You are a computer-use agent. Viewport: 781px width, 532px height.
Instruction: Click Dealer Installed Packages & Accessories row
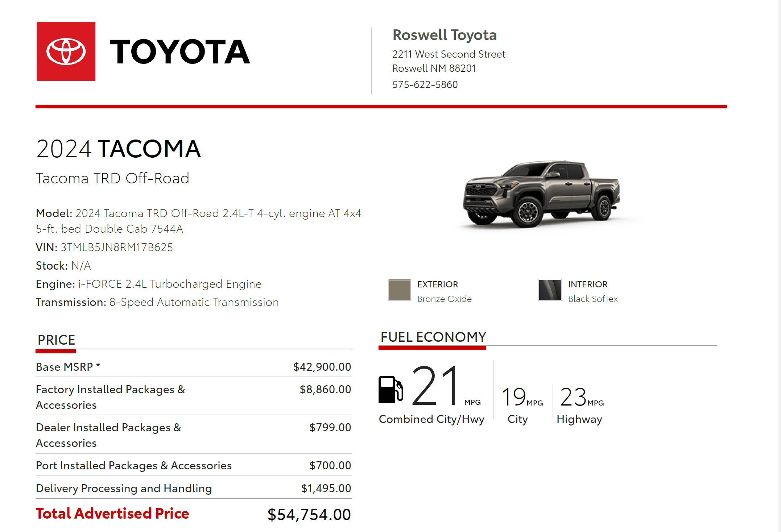click(x=108, y=435)
